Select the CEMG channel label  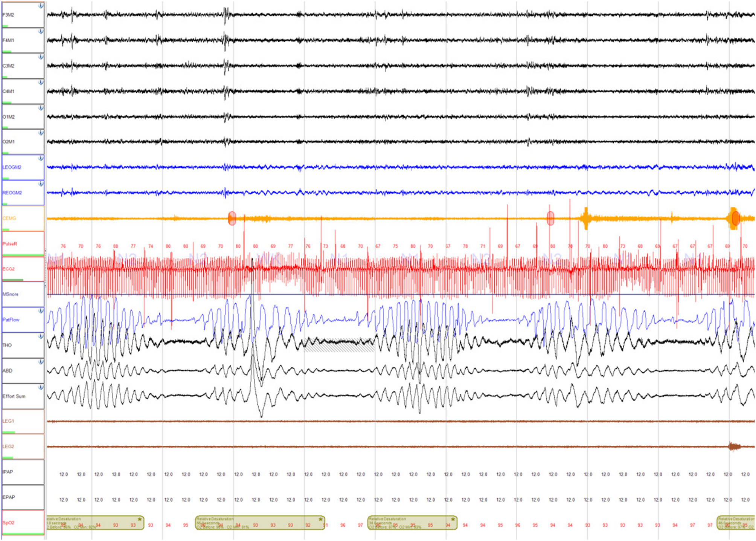click(x=9, y=218)
